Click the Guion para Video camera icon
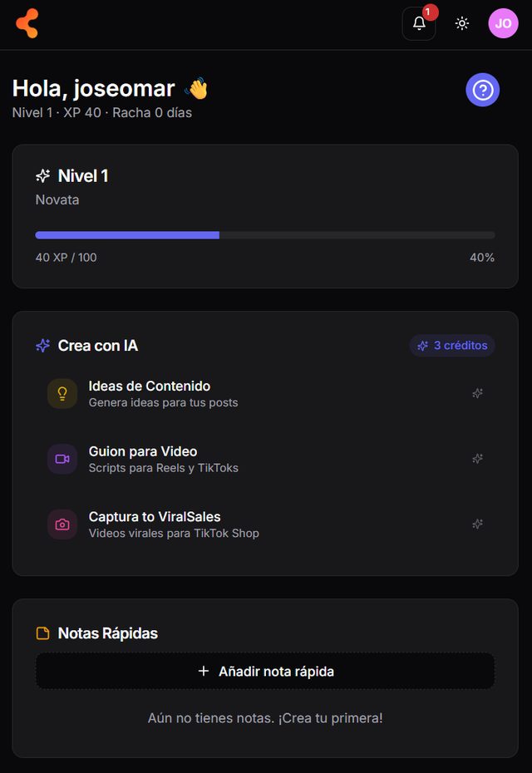The width and height of the screenshot is (532, 773). (62, 458)
